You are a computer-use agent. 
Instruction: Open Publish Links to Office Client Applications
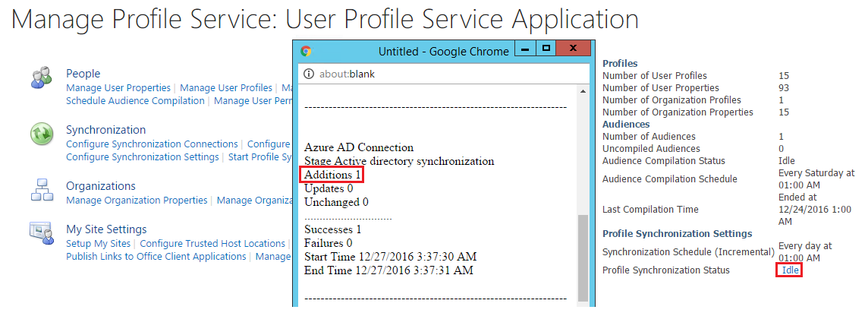[156, 257]
